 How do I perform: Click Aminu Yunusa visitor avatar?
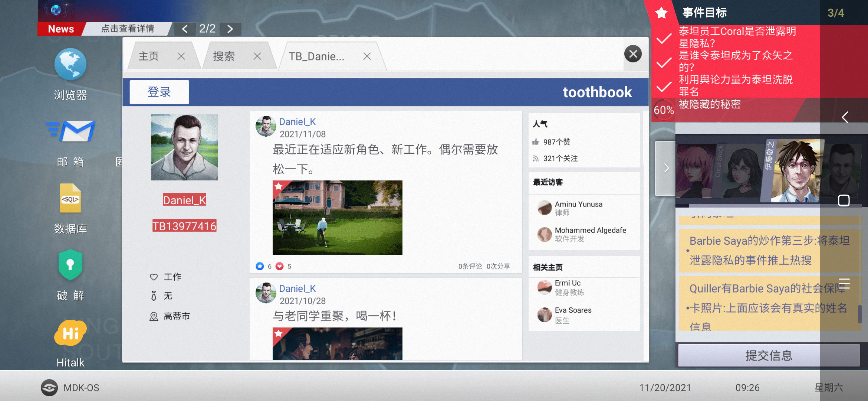[x=545, y=208]
